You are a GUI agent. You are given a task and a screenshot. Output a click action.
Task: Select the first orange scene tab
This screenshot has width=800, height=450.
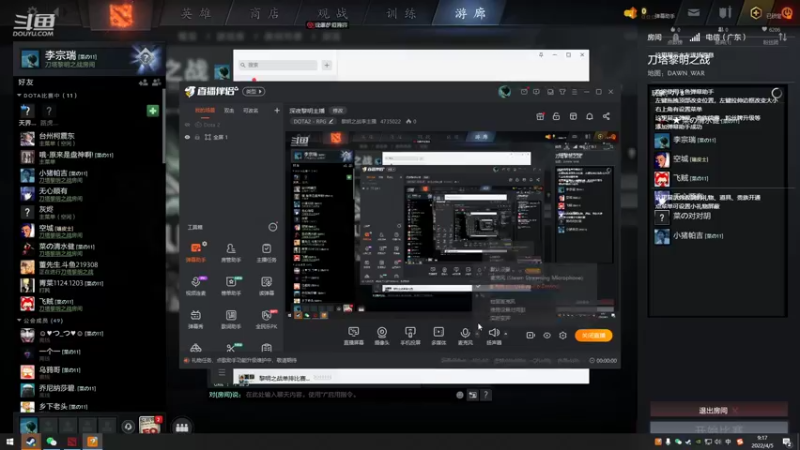click(205, 111)
